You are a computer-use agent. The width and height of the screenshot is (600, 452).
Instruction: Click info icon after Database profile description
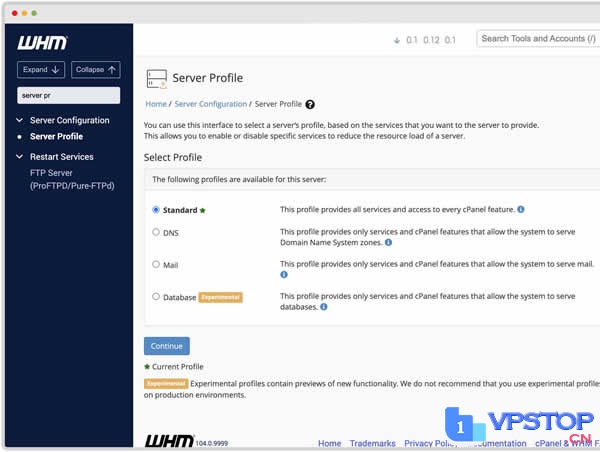pyautogui.click(x=324, y=307)
